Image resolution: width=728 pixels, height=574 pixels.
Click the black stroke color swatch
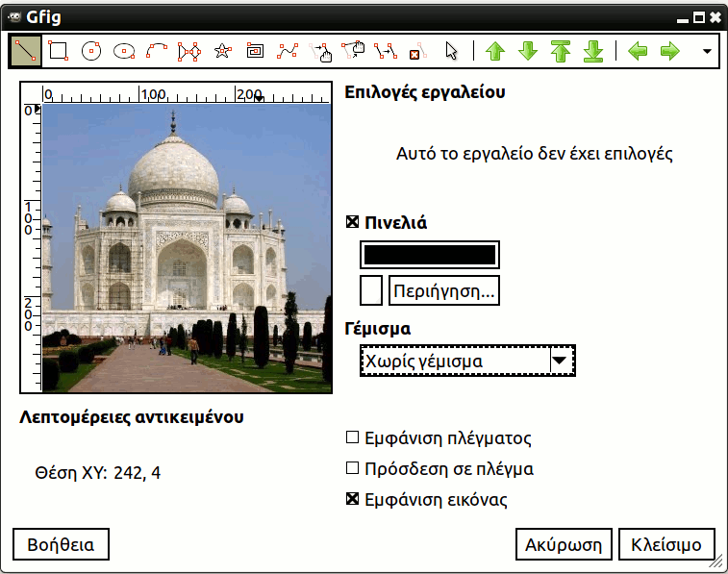[429, 255]
